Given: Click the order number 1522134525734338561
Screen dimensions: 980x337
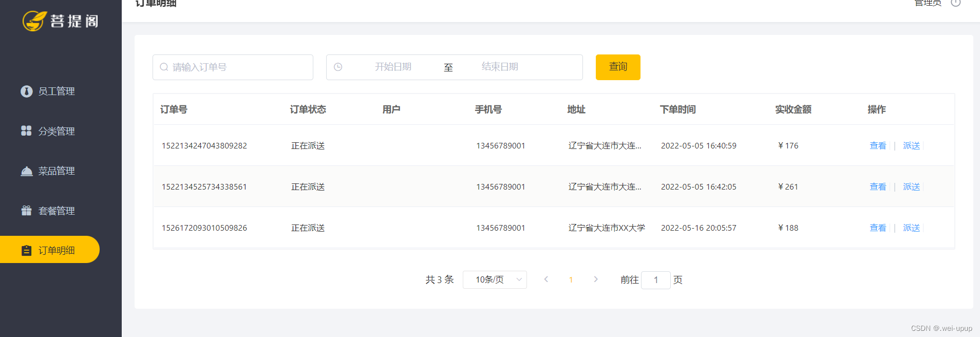Looking at the screenshot, I should (204, 187).
